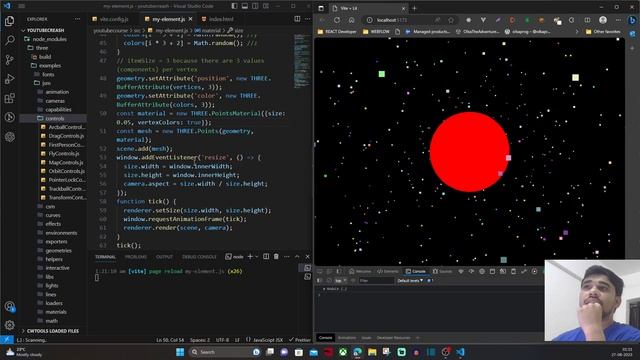Open Edge Settings and more ellipsis menu

point(618,20)
